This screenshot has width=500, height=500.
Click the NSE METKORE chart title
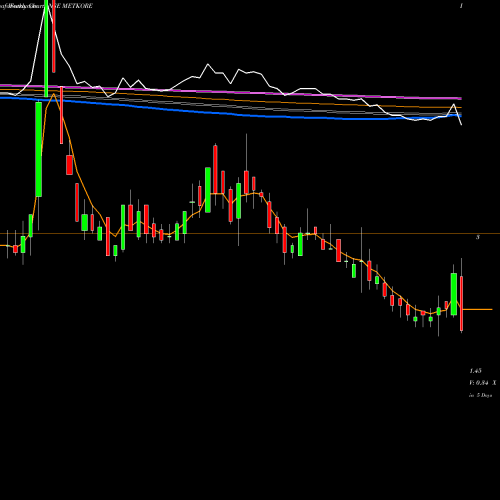pos(70,6)
